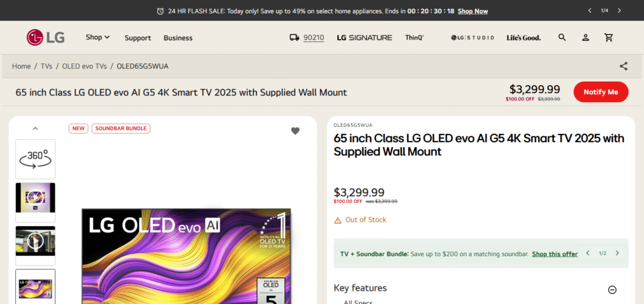Open the shopping cart icon
This screenshot has width=644, height=304.
point(609,37)
